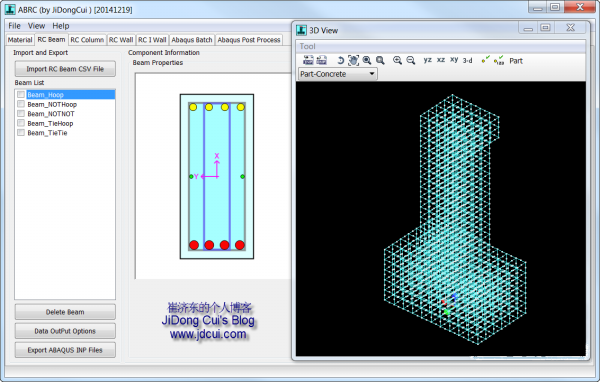
Task: Open the RC Column tab
Action: tap(87, 40)
